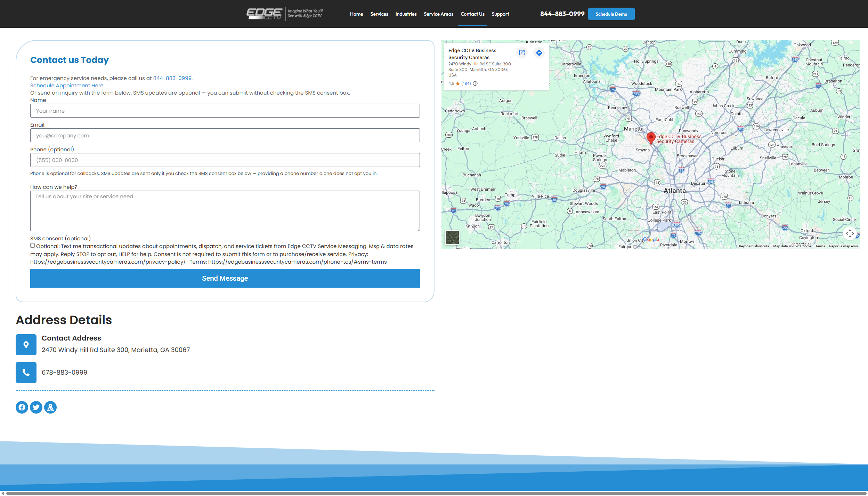Open map camera controls button

[850, 233]
